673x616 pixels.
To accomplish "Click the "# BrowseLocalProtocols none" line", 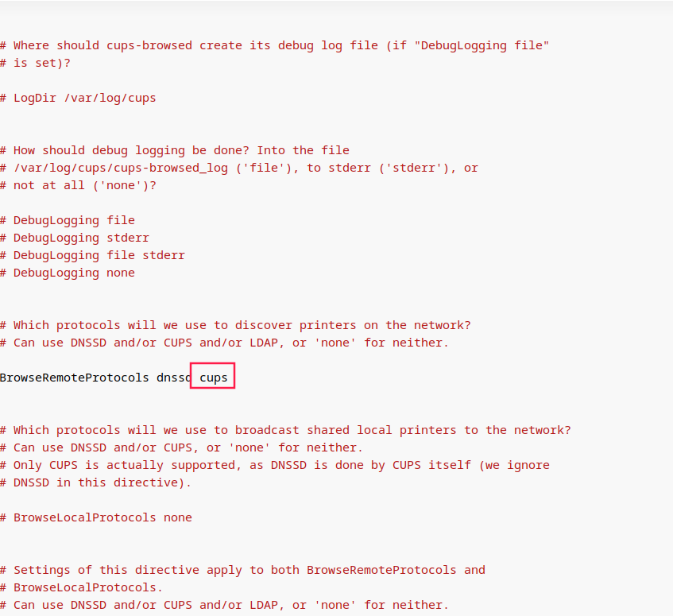I will click(96, 517).
